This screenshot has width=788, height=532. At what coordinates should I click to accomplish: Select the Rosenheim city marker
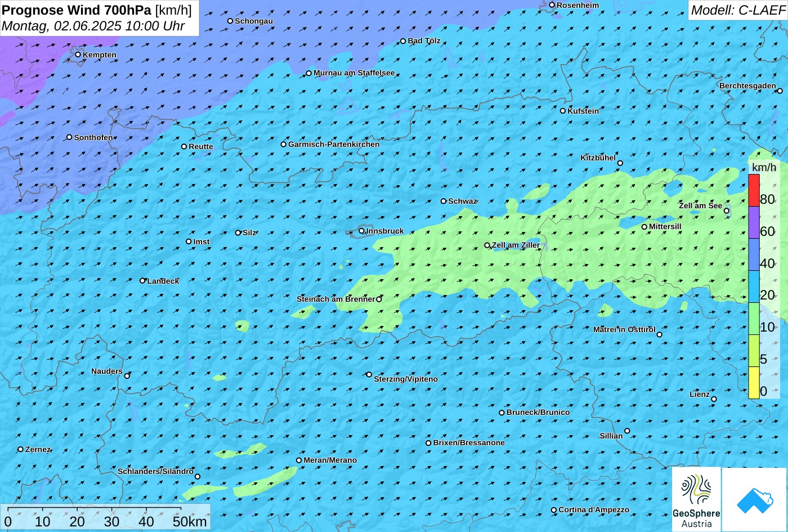point(552,5)
